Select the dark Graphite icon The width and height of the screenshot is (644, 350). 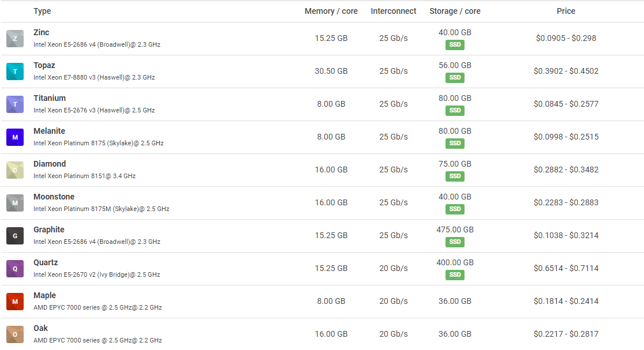pyautogui.click(x=15, y=236)
